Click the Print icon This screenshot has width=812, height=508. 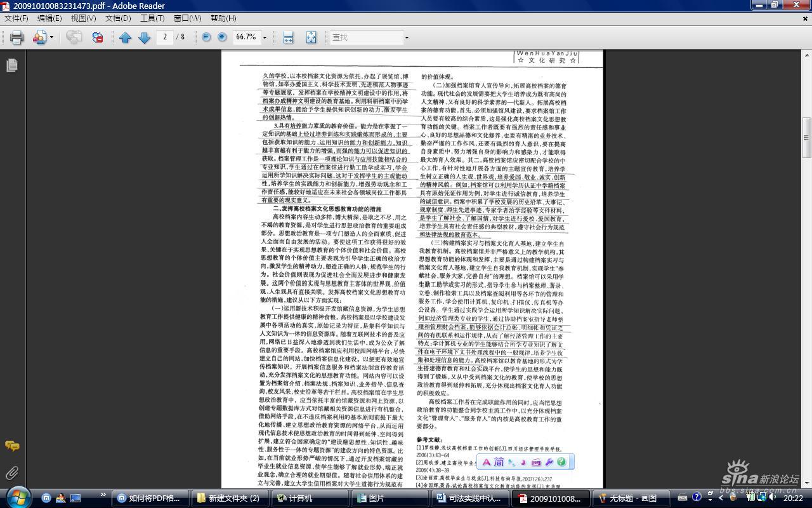(15, 37)
